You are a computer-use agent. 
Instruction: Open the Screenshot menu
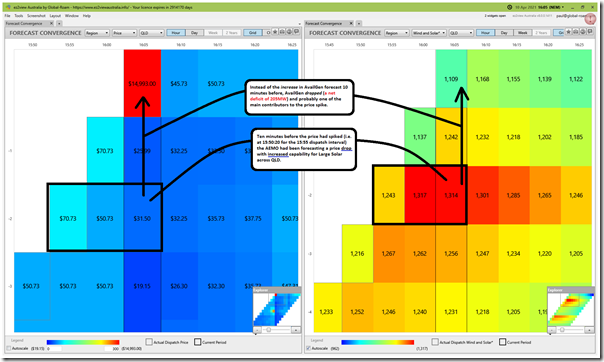(x=36, y=16)
